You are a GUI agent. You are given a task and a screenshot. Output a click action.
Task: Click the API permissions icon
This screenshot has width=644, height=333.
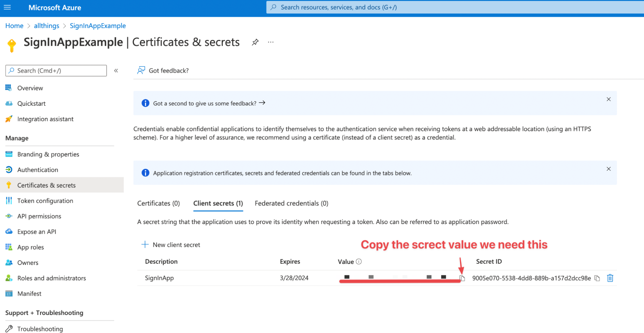click(x=9, y=216)
